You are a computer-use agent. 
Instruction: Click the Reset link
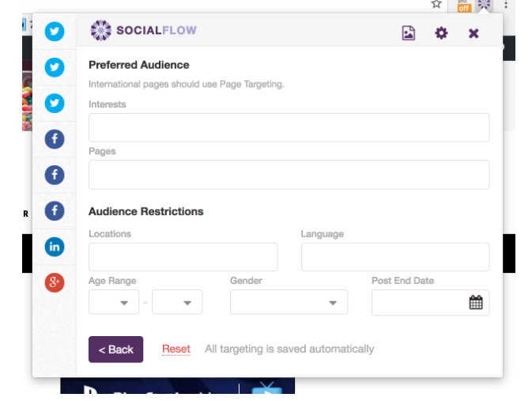coord(176,349)
